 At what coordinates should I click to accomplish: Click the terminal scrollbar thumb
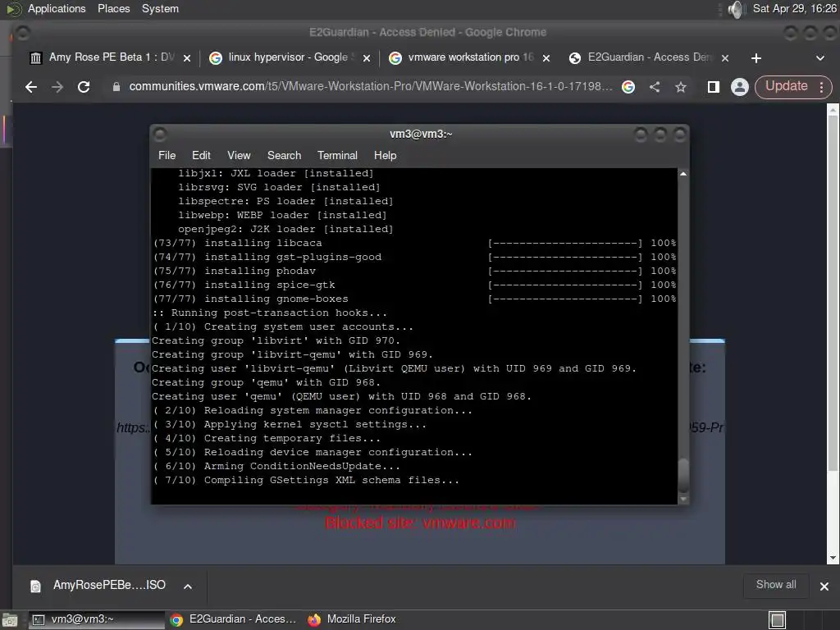click(683, 475)
